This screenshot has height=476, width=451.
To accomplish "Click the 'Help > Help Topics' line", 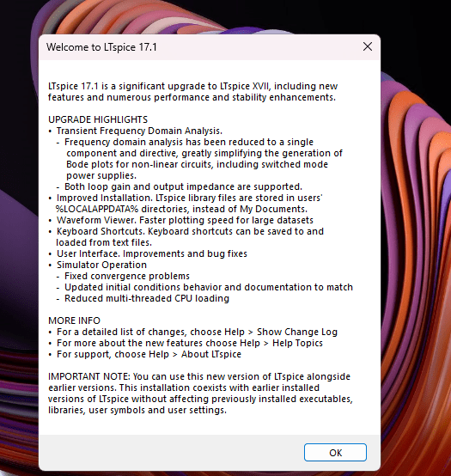I will tap(190, 343).
